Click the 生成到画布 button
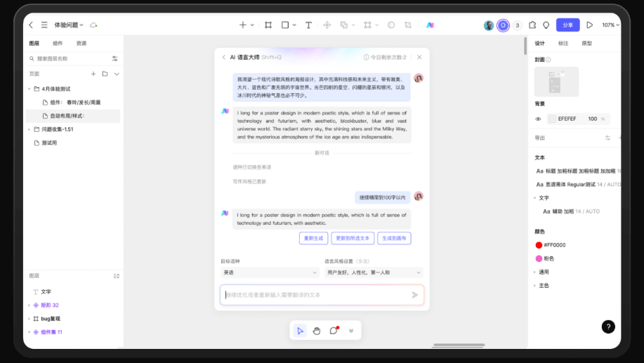This screenshot has width=644, height=363. click(x=394, y=238)
